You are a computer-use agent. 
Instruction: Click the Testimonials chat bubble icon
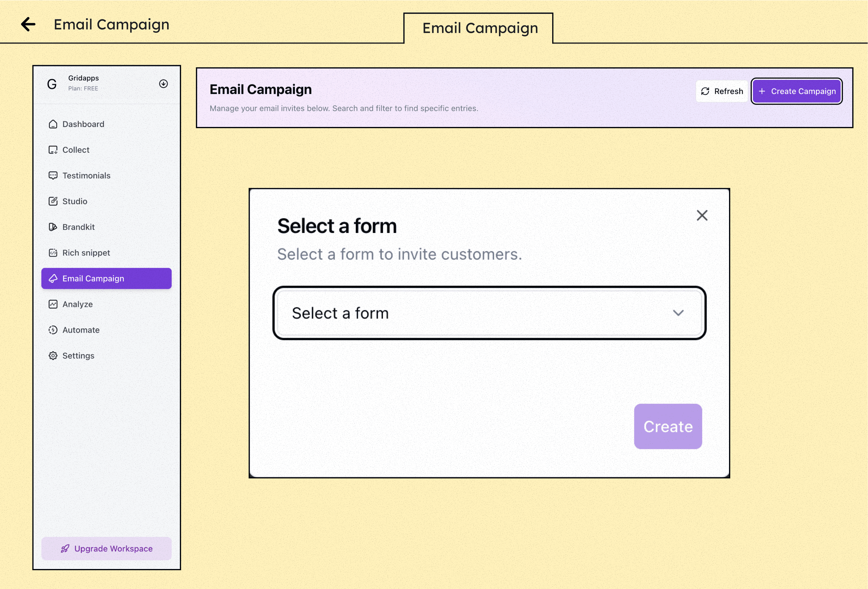click(53, 176)
